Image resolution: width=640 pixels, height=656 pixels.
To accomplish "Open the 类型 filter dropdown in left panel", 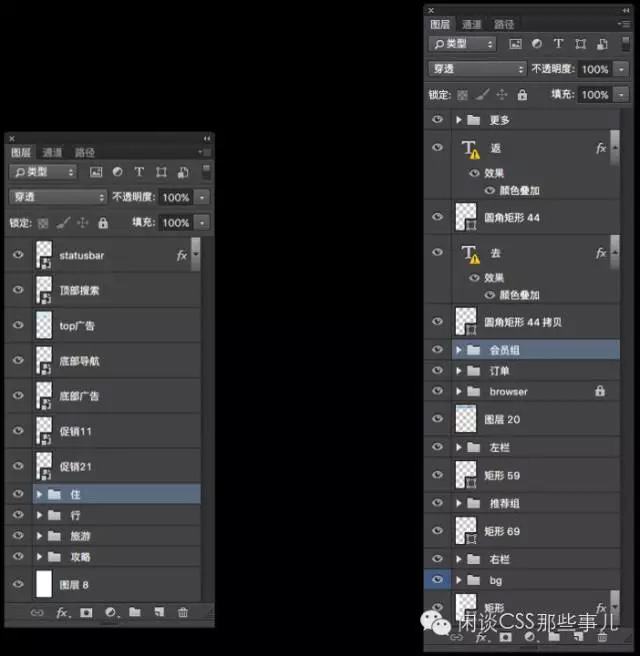I will click(42, 172).
